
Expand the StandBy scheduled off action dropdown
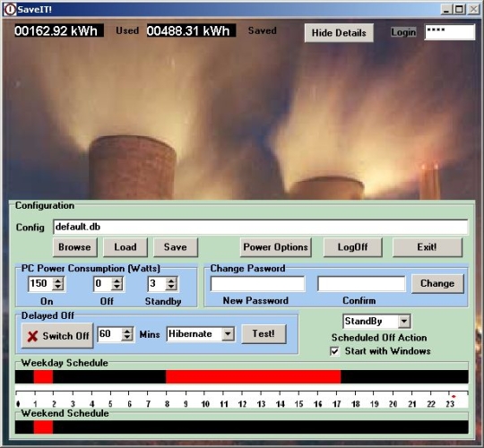[404, 322]
